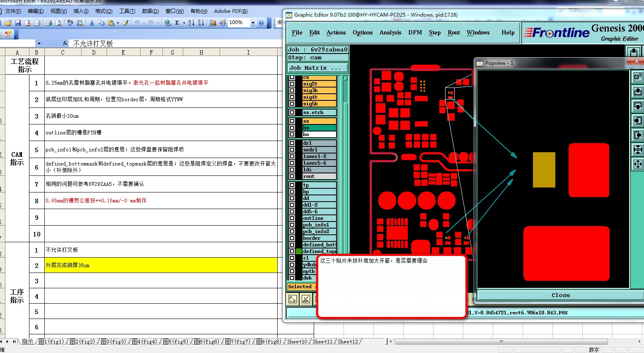Click the Cut scissors icon in Excel

point(92,23)
